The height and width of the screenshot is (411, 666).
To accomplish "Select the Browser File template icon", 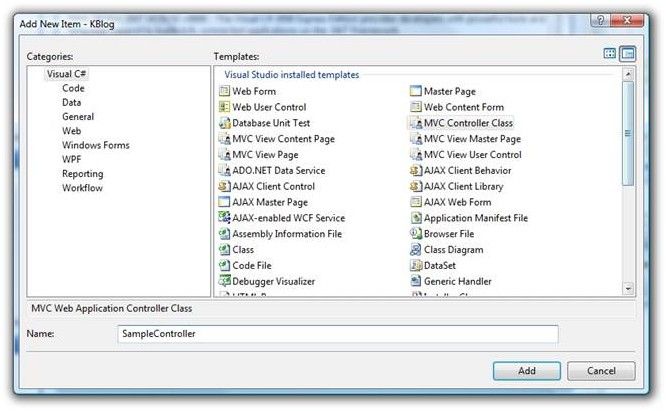I will [416, 234].
